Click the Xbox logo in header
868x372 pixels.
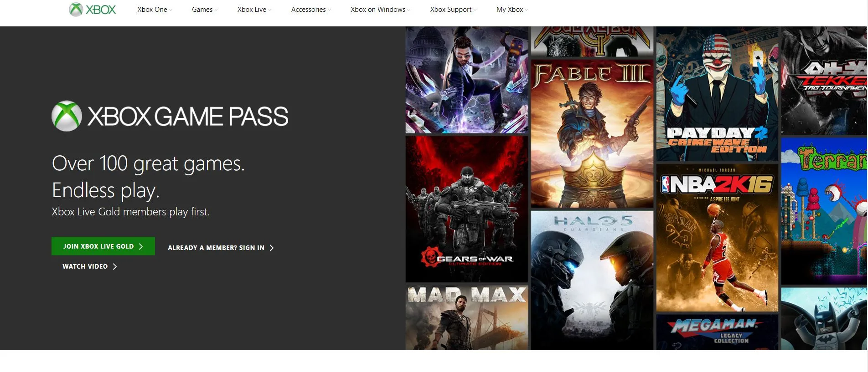coord(93,10)
